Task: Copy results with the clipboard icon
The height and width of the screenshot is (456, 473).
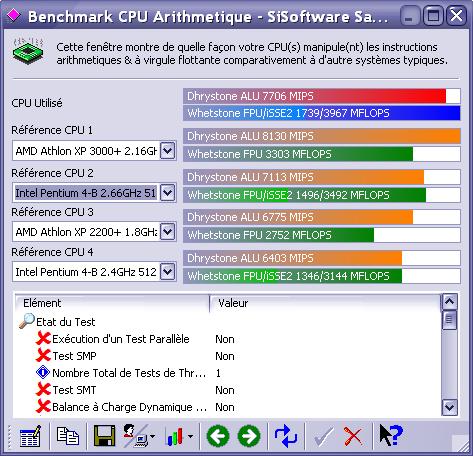Action: [68, 436]
